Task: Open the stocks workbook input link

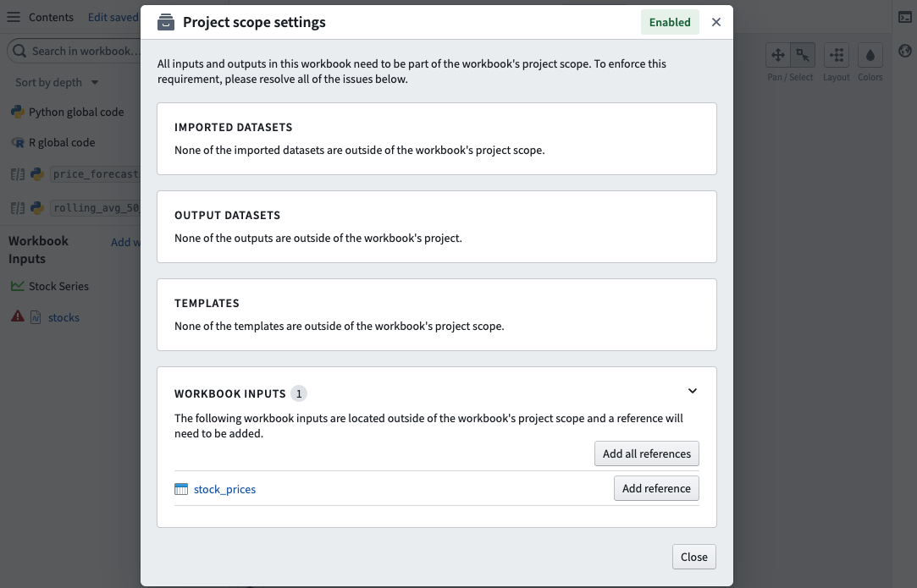Action: pos(64,317)
